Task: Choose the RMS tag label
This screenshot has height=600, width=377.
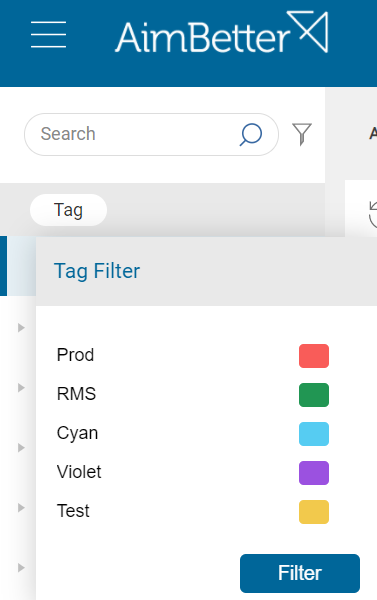Action: (76, 394)
